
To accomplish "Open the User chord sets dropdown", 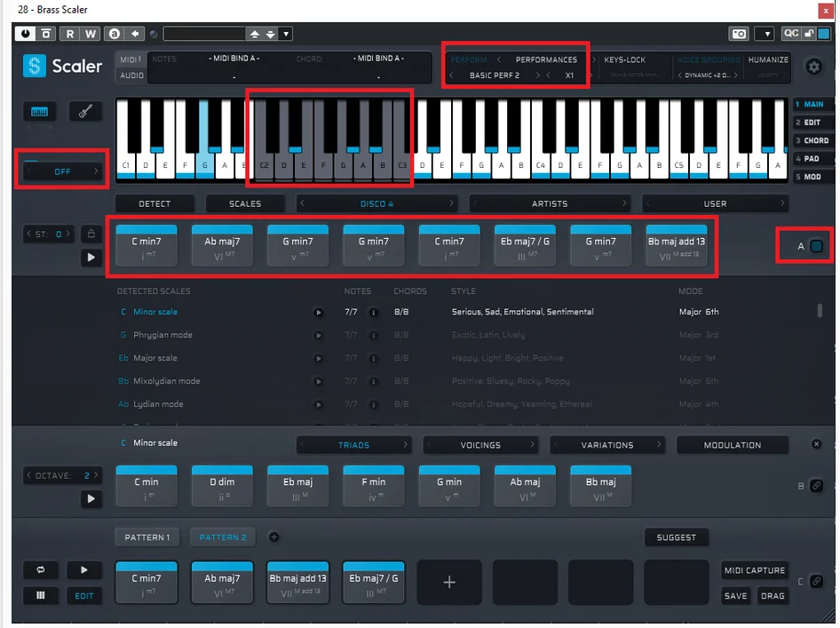I will tap(715, 203).
